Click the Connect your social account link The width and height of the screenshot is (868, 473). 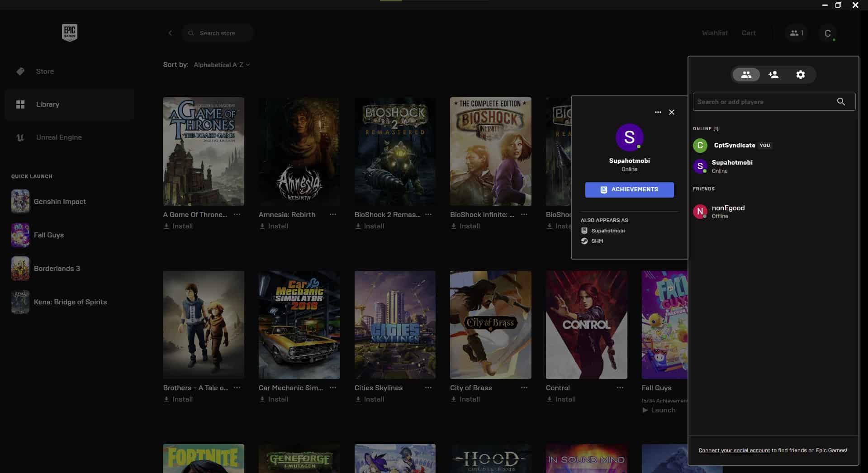[x=734, y=450]
